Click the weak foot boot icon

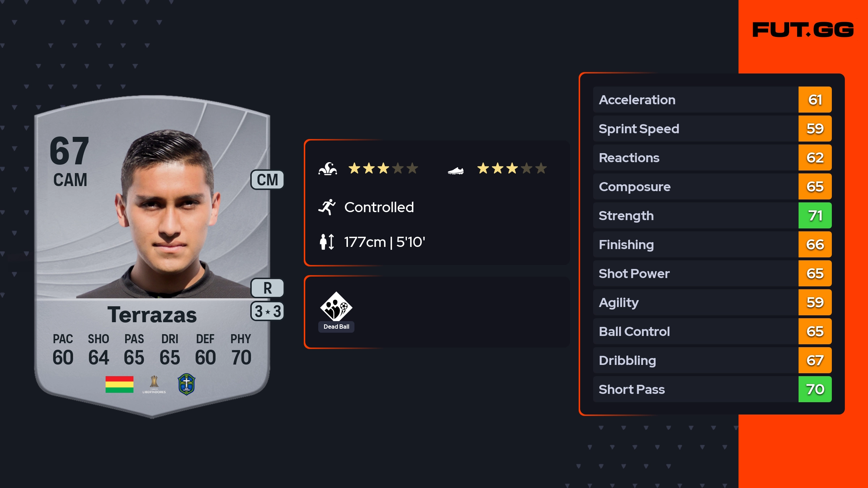[x=455, y=170]
